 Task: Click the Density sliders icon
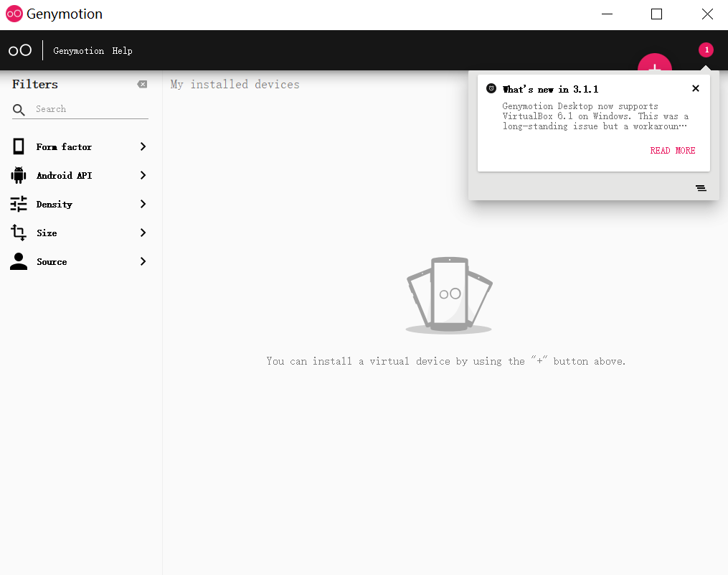point(19,204)
